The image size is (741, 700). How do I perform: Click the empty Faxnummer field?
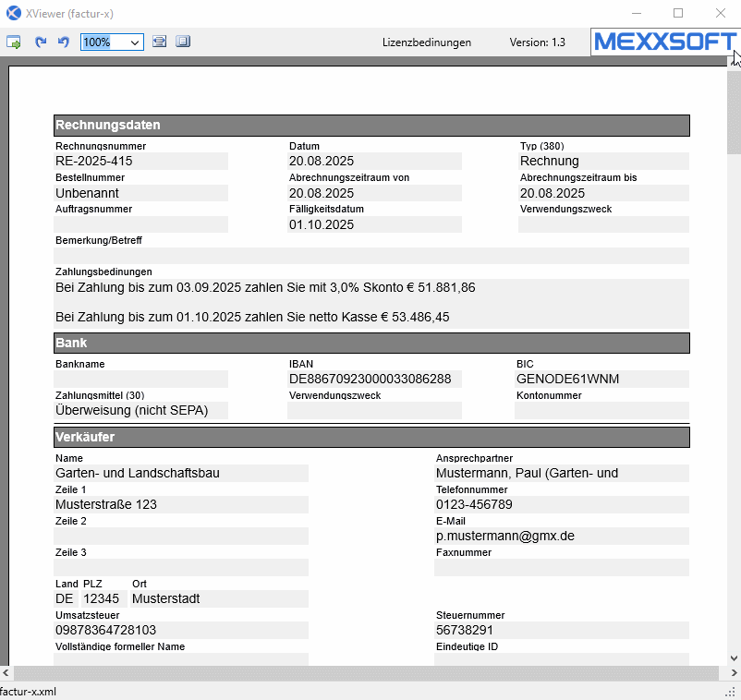pos(562,567)
